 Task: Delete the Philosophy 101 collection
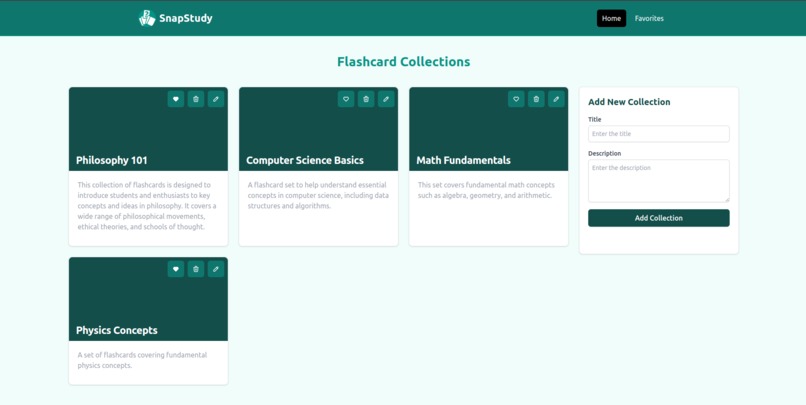[196, 99]
